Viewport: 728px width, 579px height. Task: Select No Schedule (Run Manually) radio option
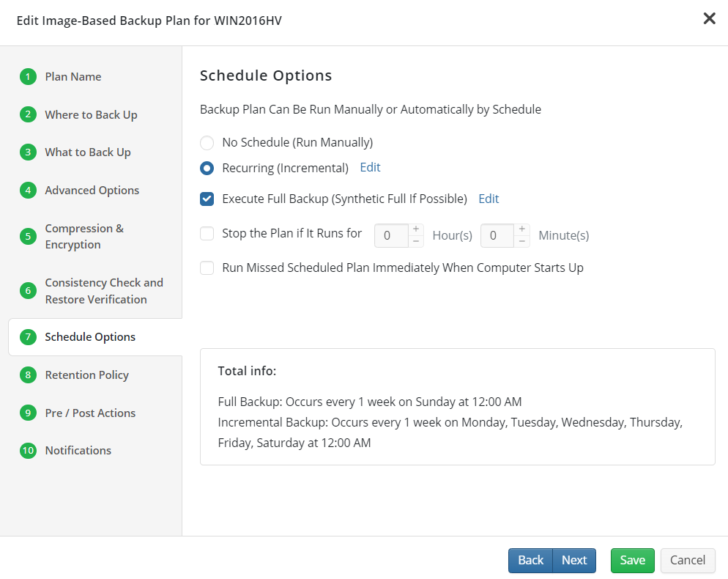(207, 143)
